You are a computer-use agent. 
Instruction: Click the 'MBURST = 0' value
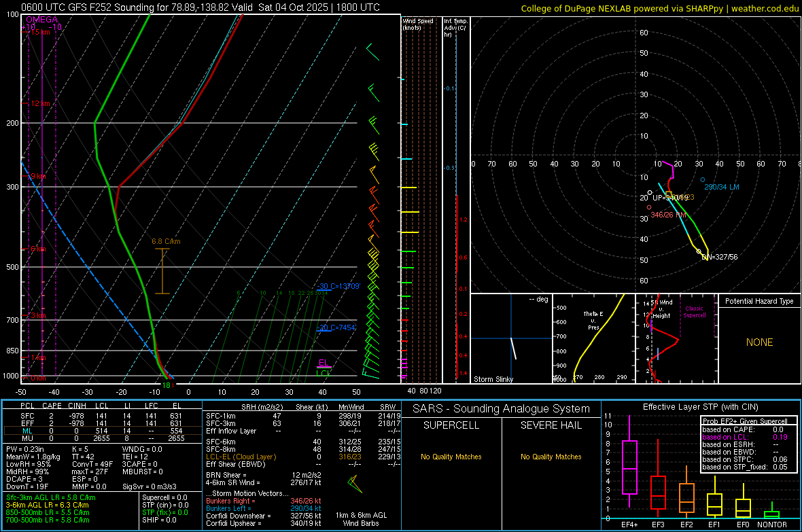click(x=143, y=472)
